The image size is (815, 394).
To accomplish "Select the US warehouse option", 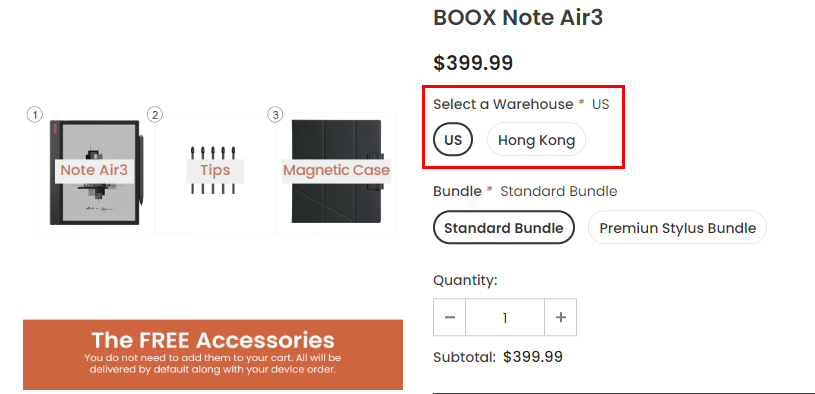I will [453, 140].
